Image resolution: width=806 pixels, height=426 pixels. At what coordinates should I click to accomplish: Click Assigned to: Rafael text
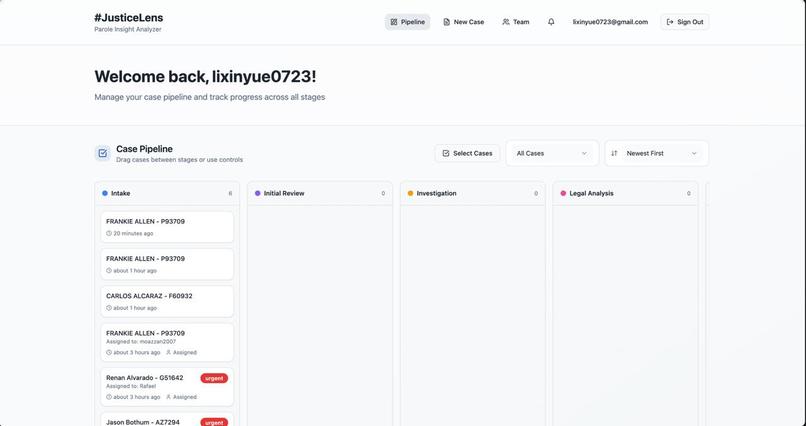coord(131,386)
